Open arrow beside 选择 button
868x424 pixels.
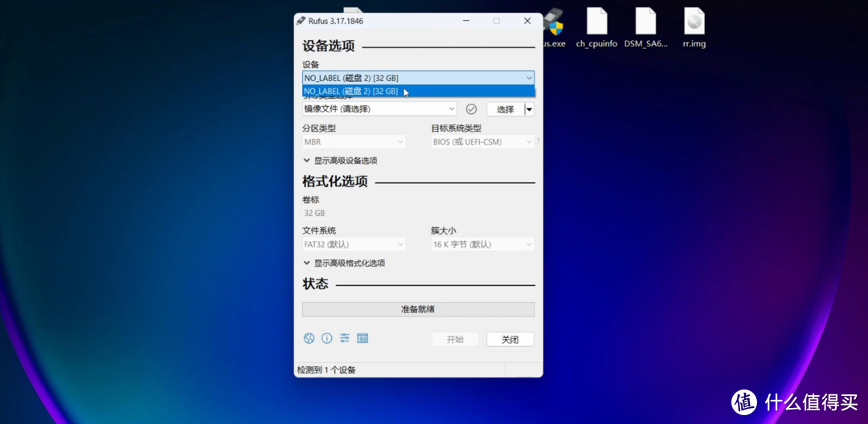click(x=530, y=109)
